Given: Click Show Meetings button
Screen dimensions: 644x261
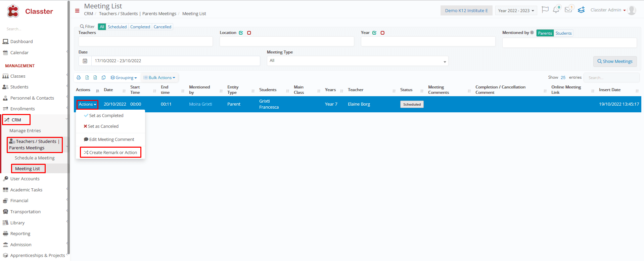Looking at the screenshot, I should click(x=615, y=61).
